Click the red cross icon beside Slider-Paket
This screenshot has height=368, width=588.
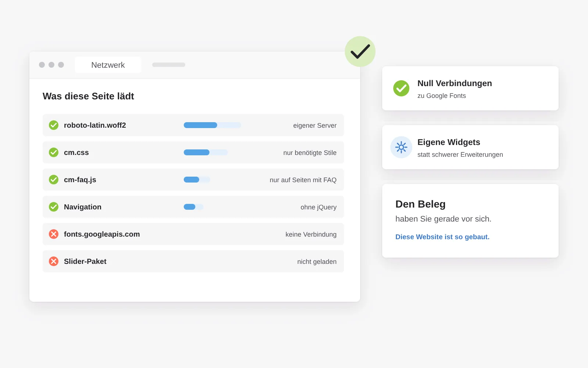tap(54, 261)
